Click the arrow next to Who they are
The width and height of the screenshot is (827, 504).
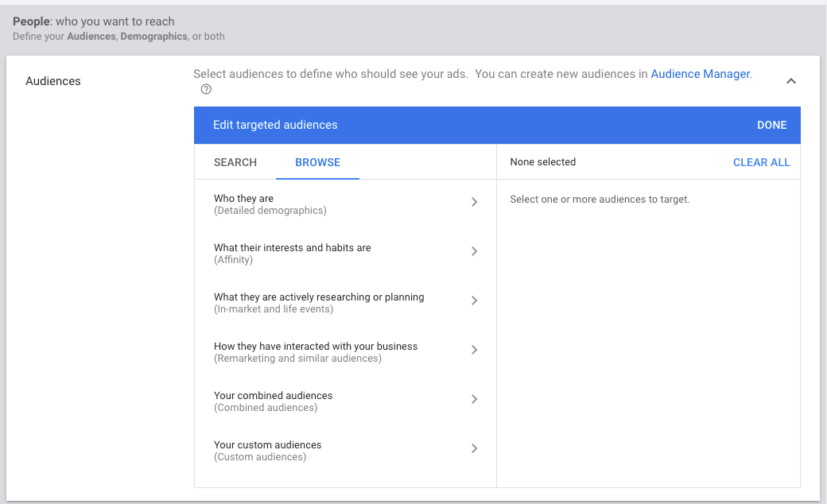(x=474, y=202)
